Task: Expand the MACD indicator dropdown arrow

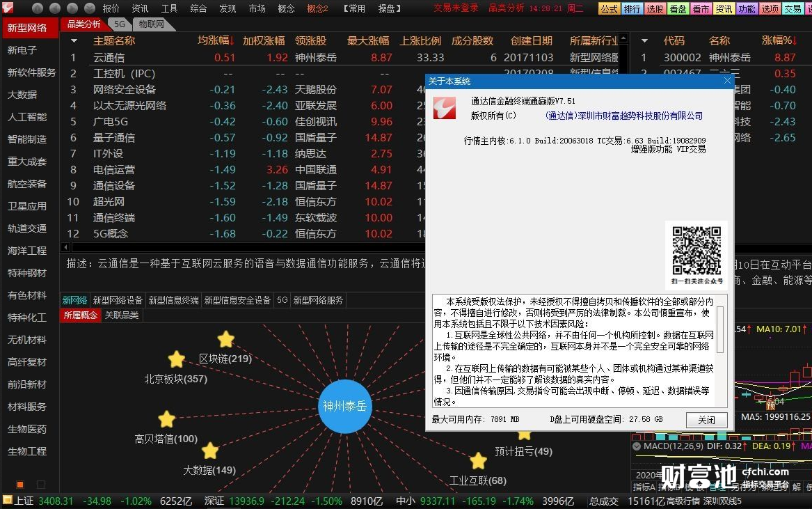Action: click(637, 446)
